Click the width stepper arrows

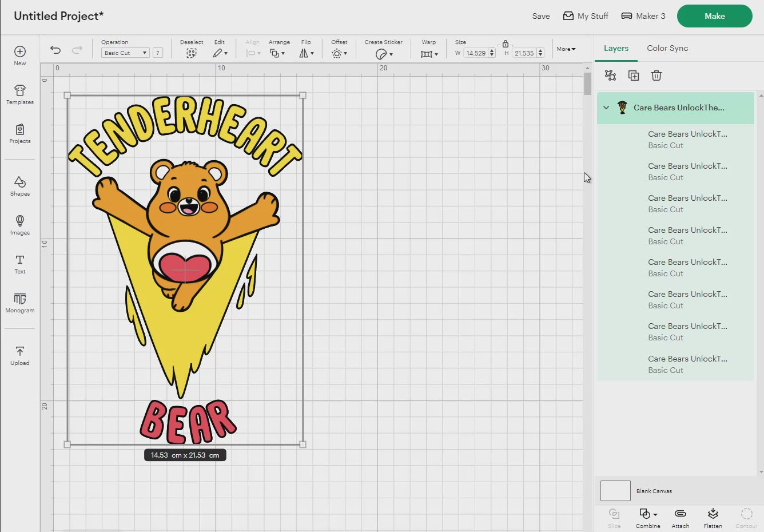coord(492,53)
